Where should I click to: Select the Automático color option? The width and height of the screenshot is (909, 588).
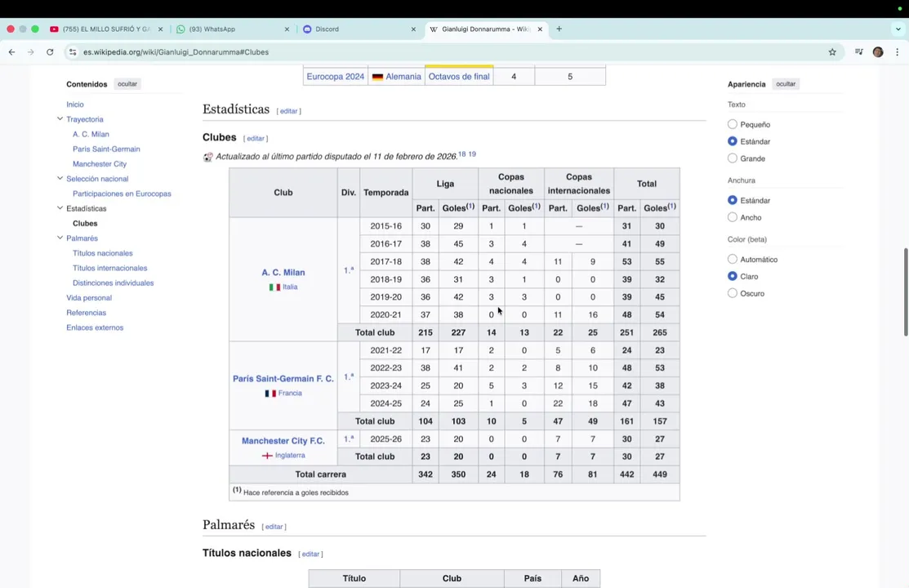(733, 259)
